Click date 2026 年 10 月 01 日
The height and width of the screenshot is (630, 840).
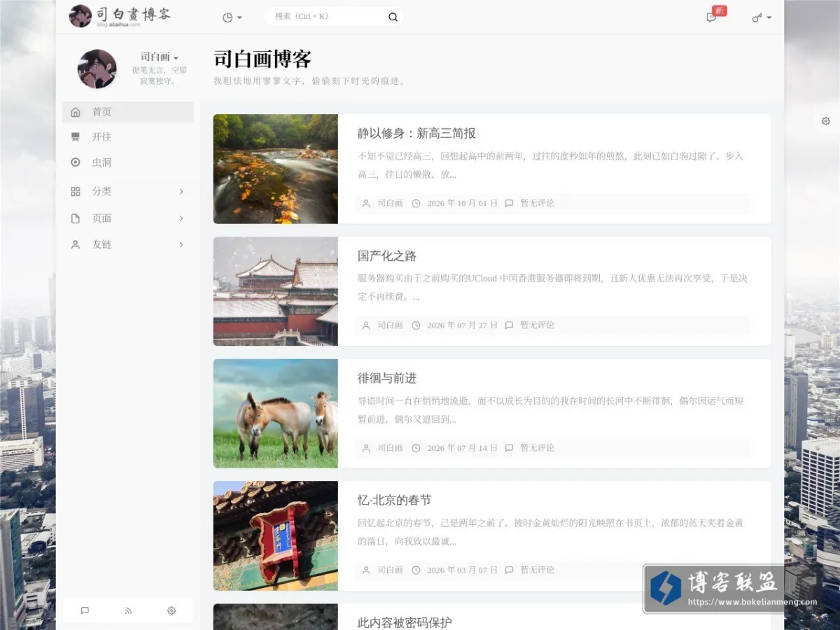pyautogui.click(x=462, y=203)
